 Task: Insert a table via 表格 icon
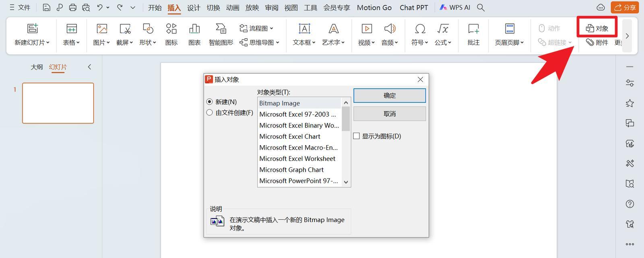tap(72, 29)
